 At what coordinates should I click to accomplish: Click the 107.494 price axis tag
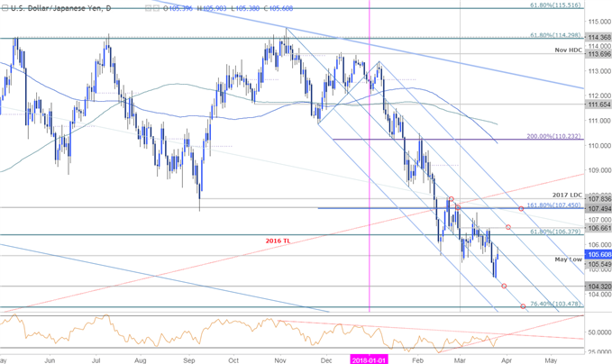[x=598, y=209]
